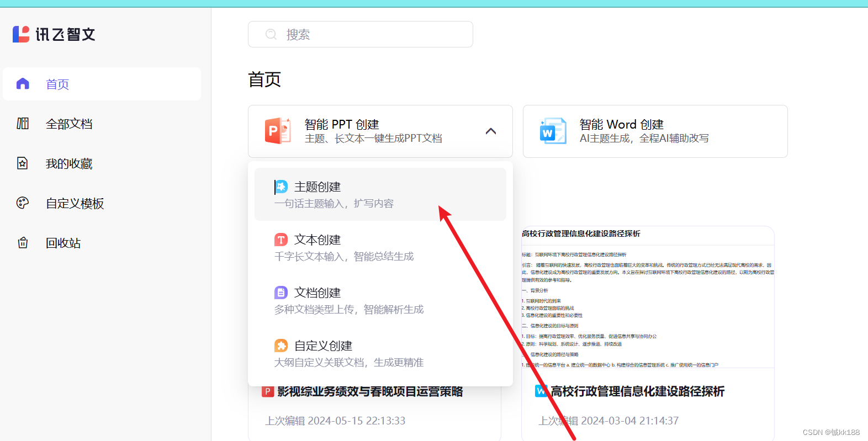Click the orange puzzle icon of 自定义创建
The image size is (868, 441).
point(281,346)
